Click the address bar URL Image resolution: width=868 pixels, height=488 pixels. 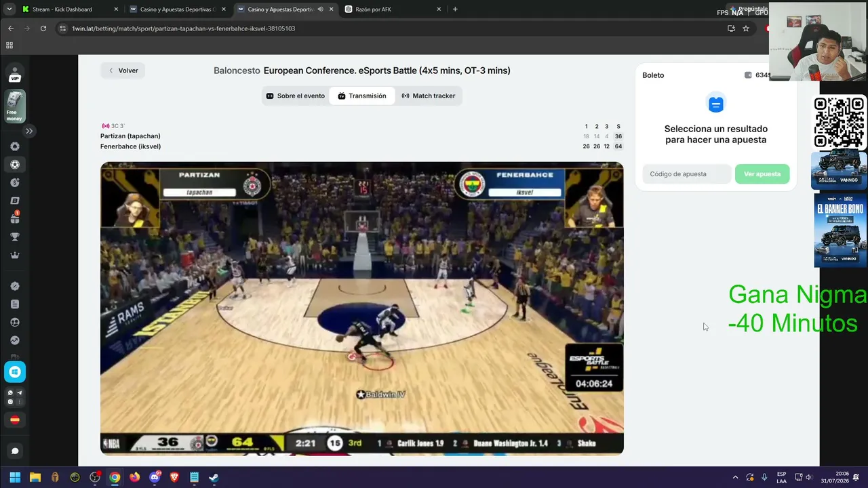tap(184, 28)
